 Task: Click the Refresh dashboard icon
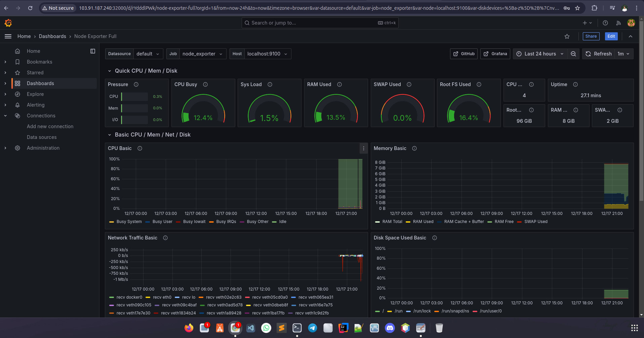coord(588,54)
